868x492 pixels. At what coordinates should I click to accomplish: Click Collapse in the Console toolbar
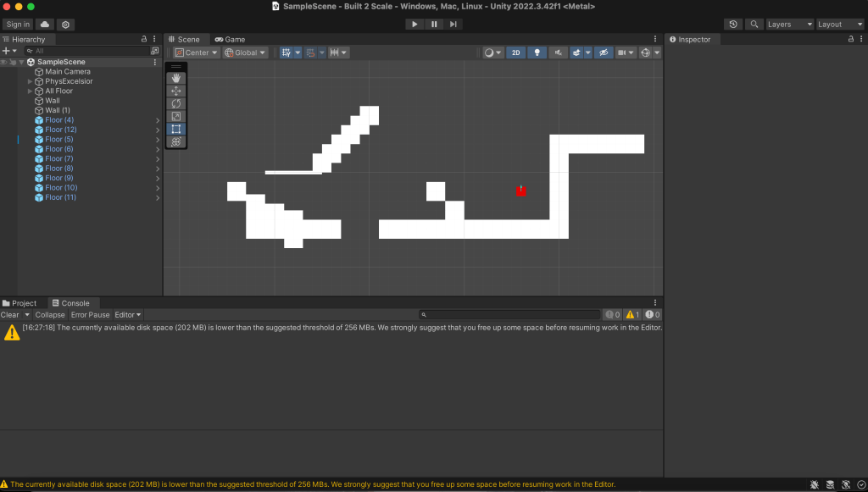[x=50, y=315]
